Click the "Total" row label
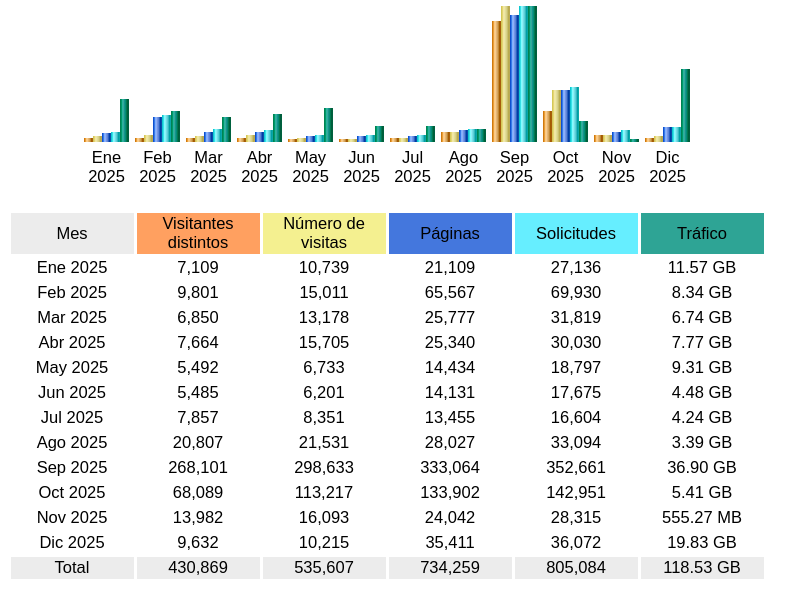The width and height of the screenshot is (792, 594). (72, 567)
